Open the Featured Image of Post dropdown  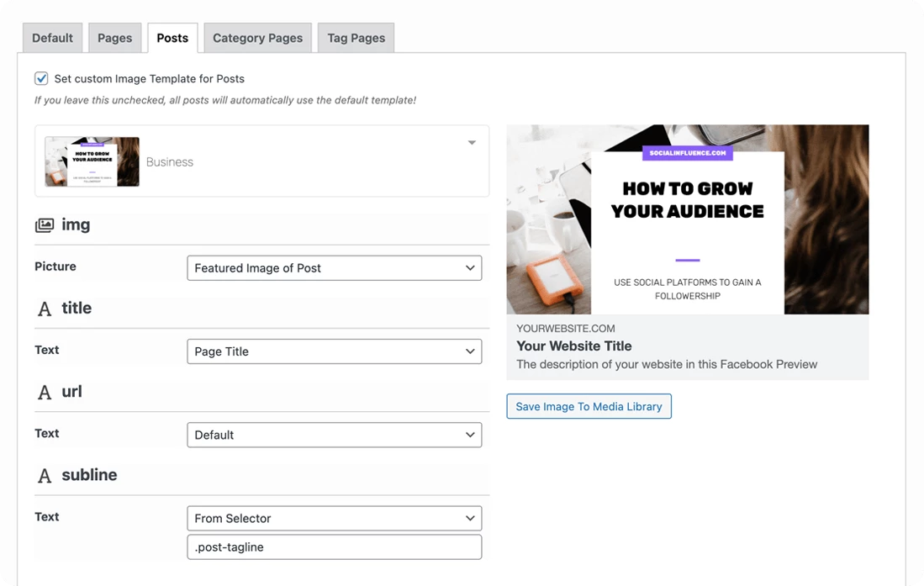click(x=334, y=267)
